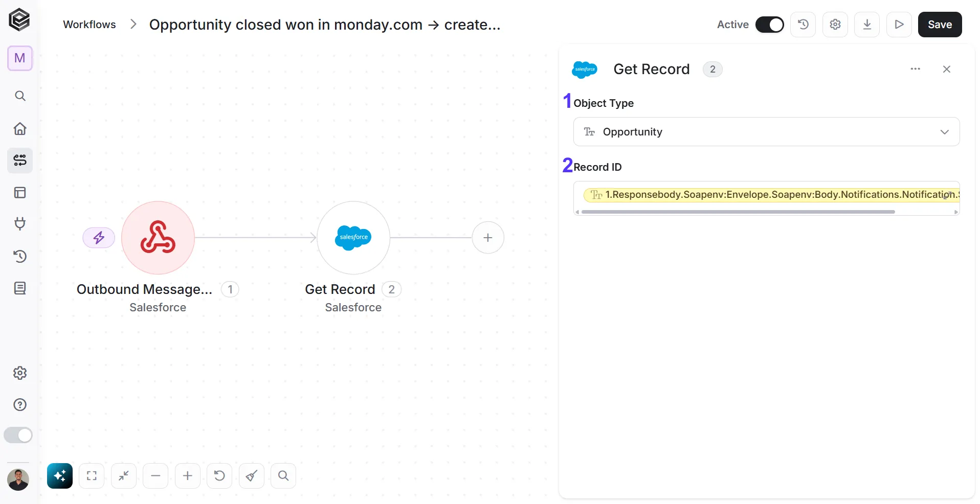Open run history clock icon in sidebar
Screen dimensions: 980x504
coord(20,256)
